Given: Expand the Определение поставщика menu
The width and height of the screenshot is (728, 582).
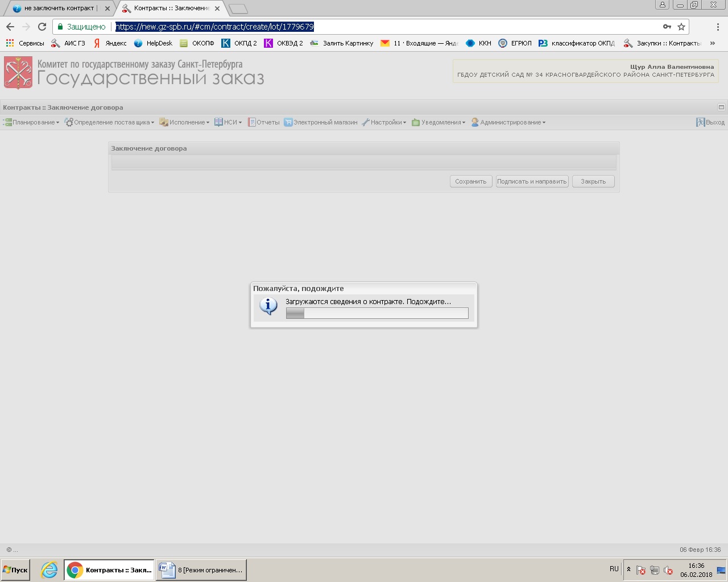Looking at the screenshot, I should [x=109, y=122].
